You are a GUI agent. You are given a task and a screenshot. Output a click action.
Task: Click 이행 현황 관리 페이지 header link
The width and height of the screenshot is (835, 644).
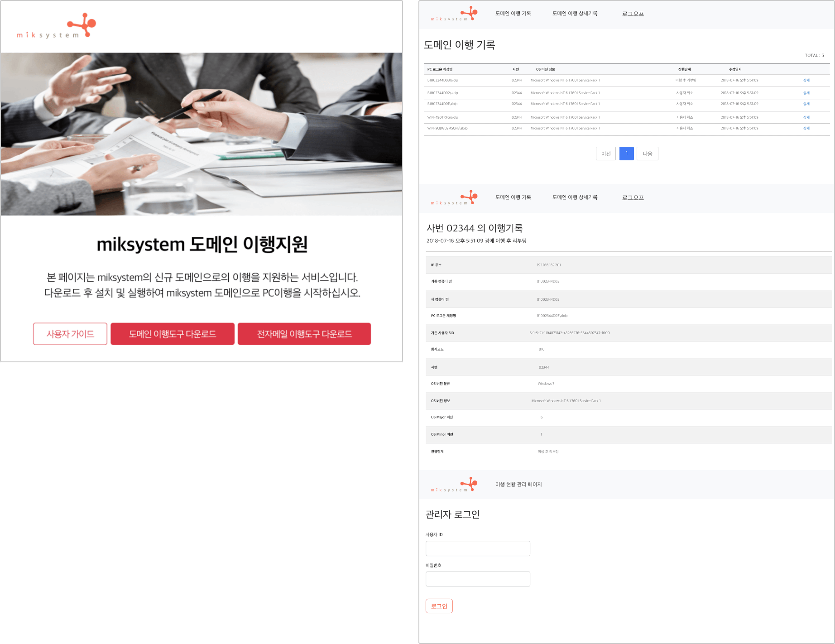(518, 485)
